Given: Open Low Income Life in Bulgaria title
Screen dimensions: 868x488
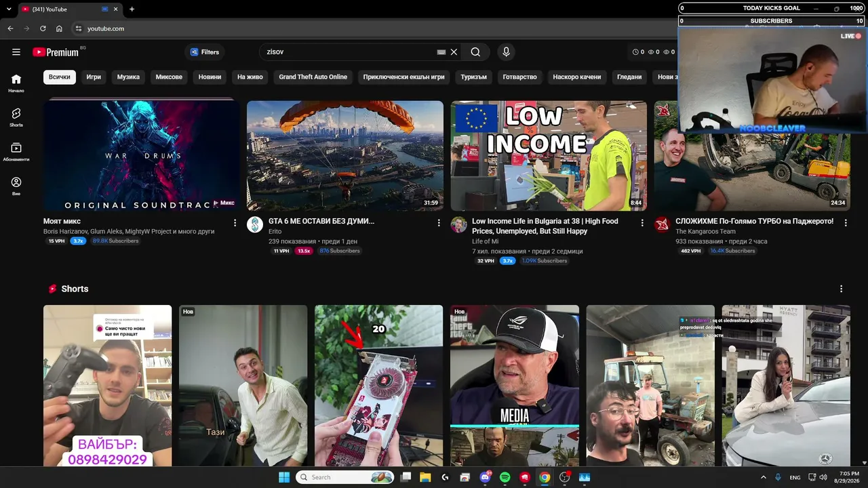Looking at the screenshot, I should (x=545, y=226).
